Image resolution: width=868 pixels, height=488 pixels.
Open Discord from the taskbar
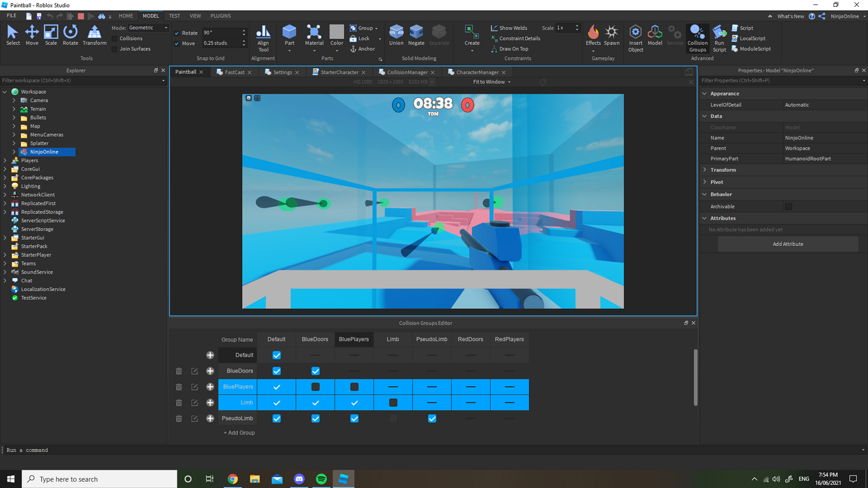pos(299,479)
